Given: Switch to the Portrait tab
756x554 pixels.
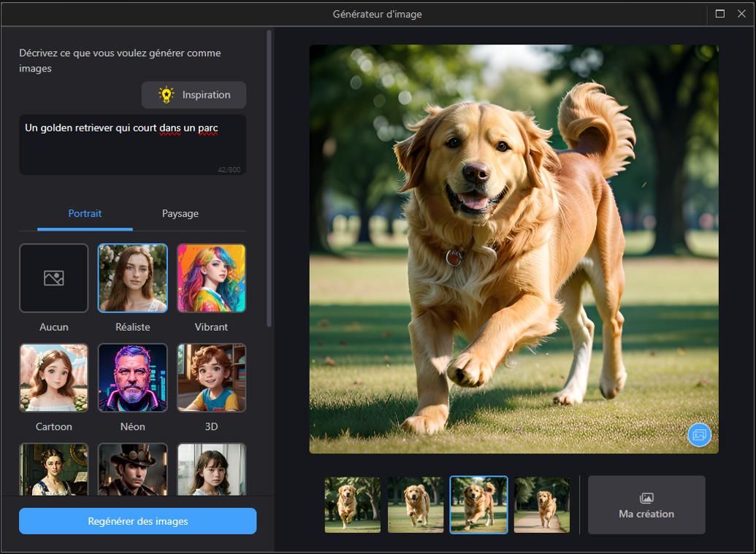Looking at the screenshot, I should point(85,213).
